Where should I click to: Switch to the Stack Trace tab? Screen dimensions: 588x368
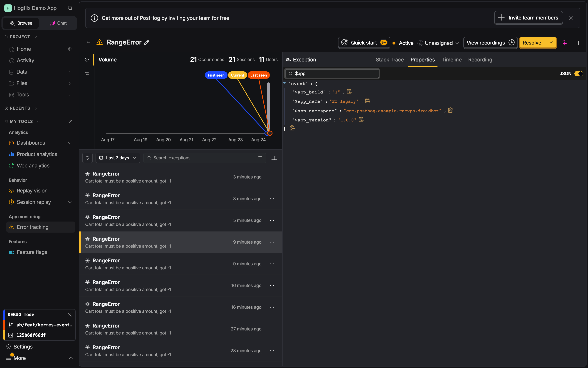coord(390,60)
